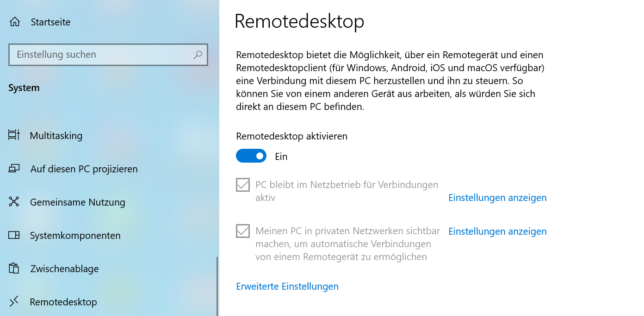644x316 pixels.
Task: Click the Auf diesen PC projizieren icon
Action: [x=14, y=169]
